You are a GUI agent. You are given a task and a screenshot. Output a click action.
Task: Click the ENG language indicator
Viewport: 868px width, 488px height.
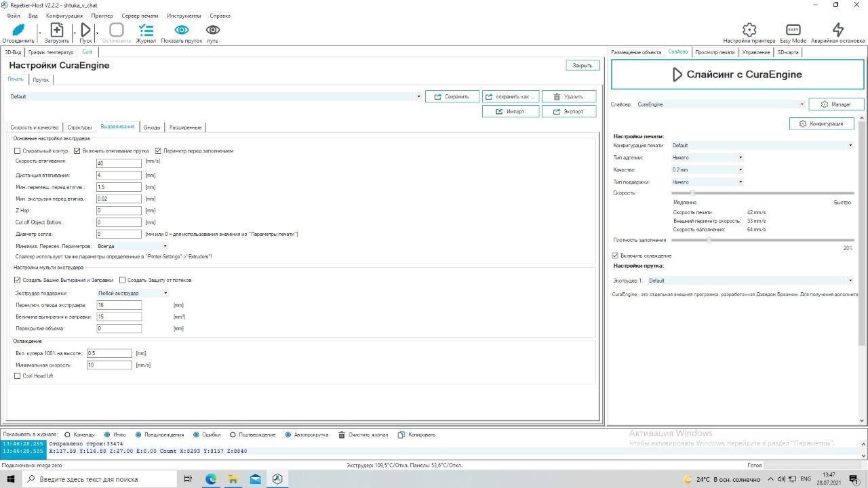coord(806,479)
